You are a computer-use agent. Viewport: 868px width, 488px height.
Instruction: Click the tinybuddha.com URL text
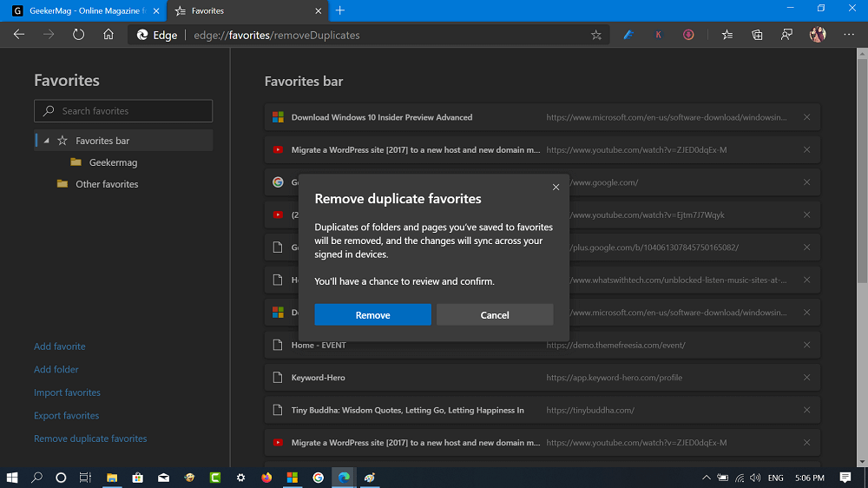590,411
